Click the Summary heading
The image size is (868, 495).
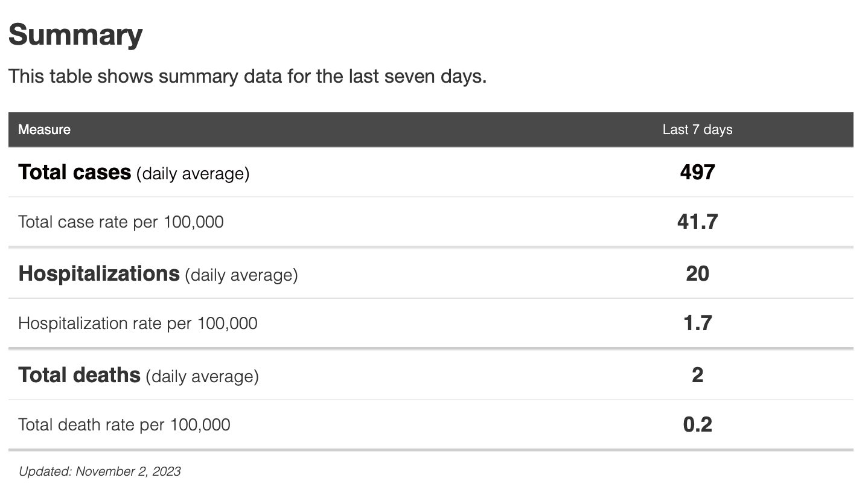(x=75, y=35)
